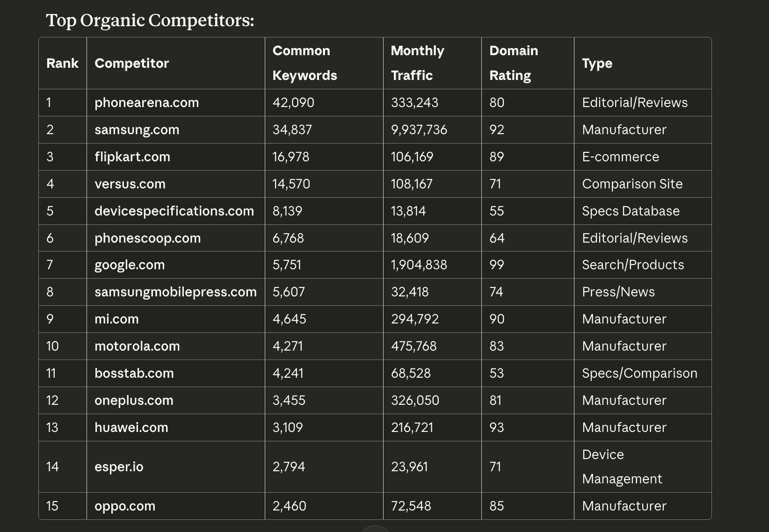Click the Common Keywords column header

click(305, 63)
